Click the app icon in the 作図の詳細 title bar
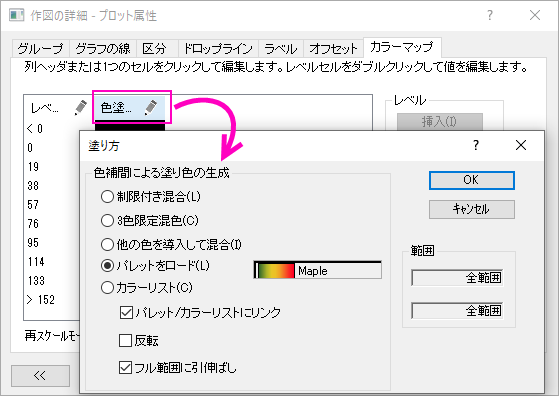Viewport: 559px width, 396px height. pyautogui.click(x=17, y=15)
